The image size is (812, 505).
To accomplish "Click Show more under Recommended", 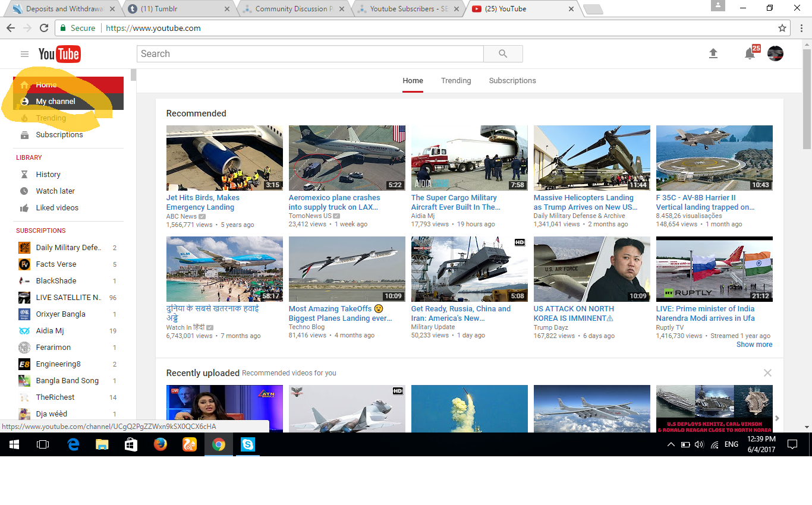I will [x=754, y=345].
